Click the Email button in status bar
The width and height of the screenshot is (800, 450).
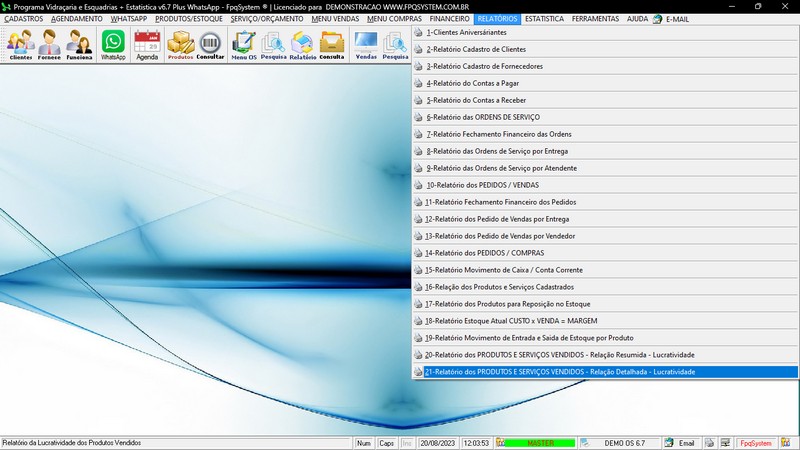(x=680, y=443)
